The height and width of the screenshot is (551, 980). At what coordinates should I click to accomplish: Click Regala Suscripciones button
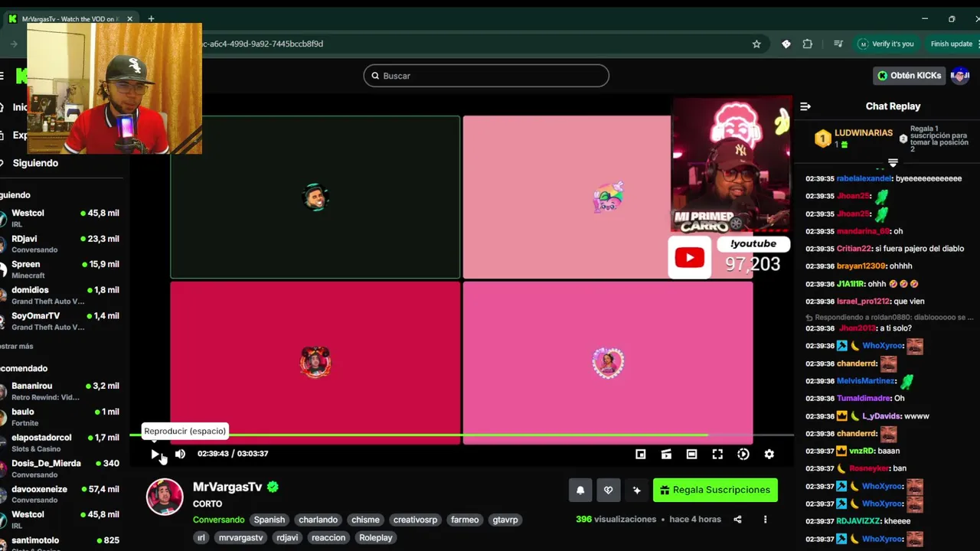pos(715,490)
